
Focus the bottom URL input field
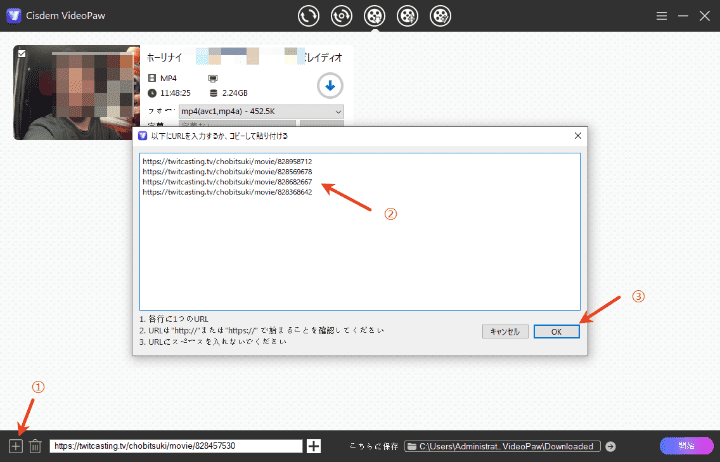click(x=176, y=446)
